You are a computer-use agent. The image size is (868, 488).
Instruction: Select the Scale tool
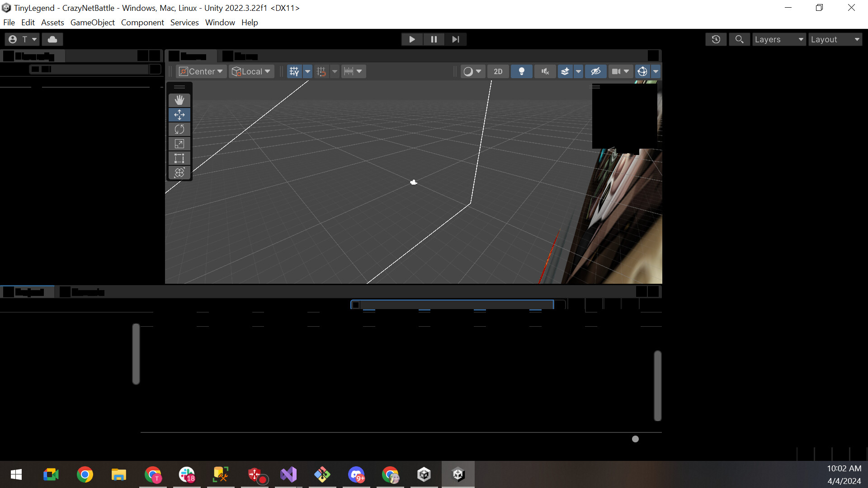coord(179,143)
